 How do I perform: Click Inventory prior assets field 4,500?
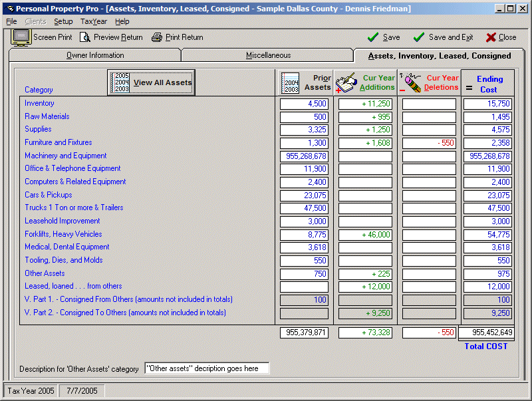304,104
